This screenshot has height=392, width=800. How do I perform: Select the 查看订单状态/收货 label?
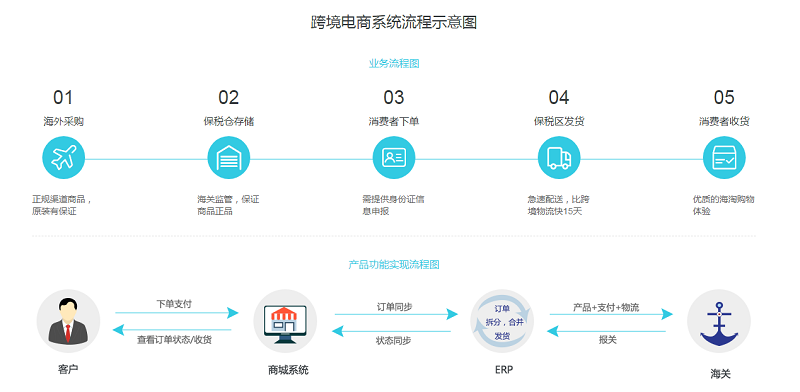tap(174, 339)
